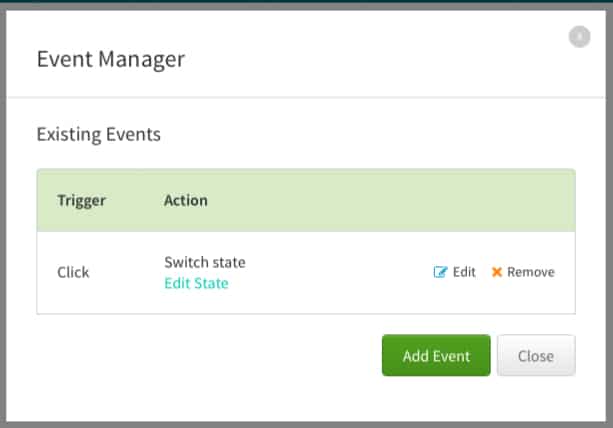The image size is (613, 428).
Task: Click the Existing Events heading
Action: pos(99,134)
